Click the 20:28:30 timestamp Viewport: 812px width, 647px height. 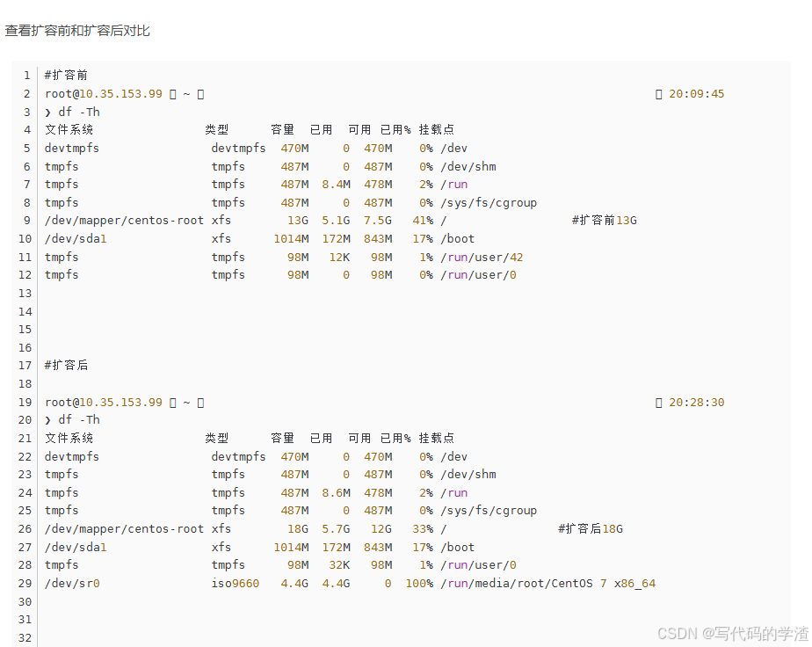696,403
